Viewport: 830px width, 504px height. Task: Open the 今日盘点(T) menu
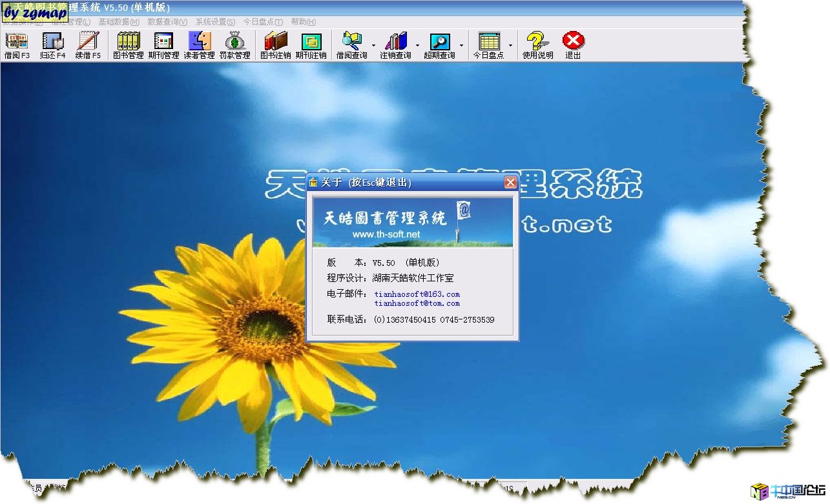(x=263, y=22)
